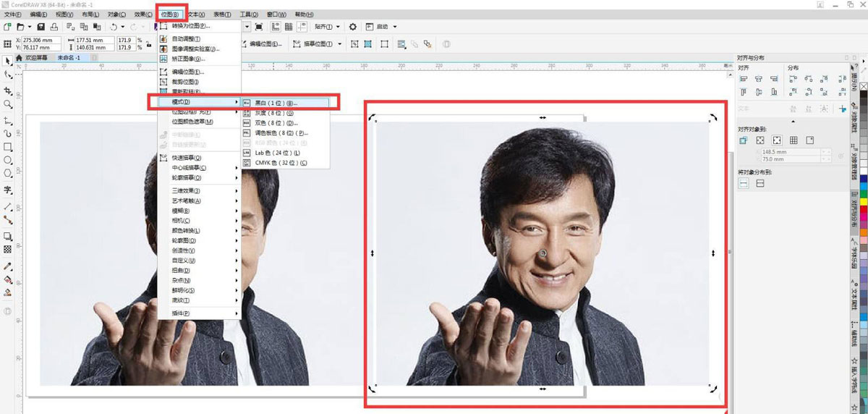Click the Save floppy disk icon
This screenshot has height=414, width=868.
click(x=41, y=27)
